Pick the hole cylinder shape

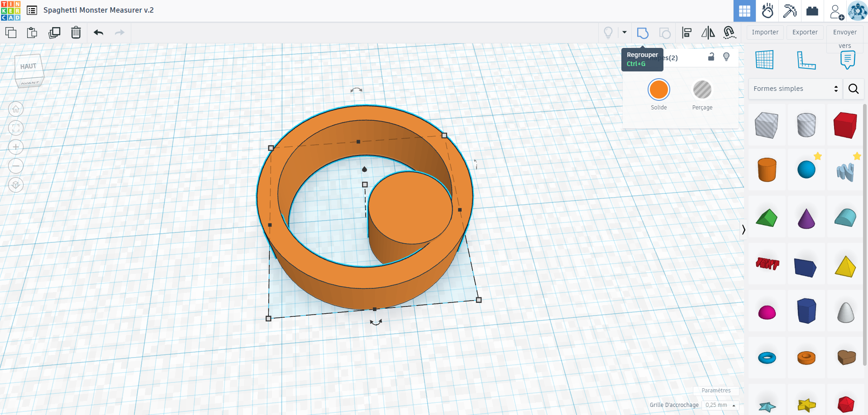pos(806,125)
